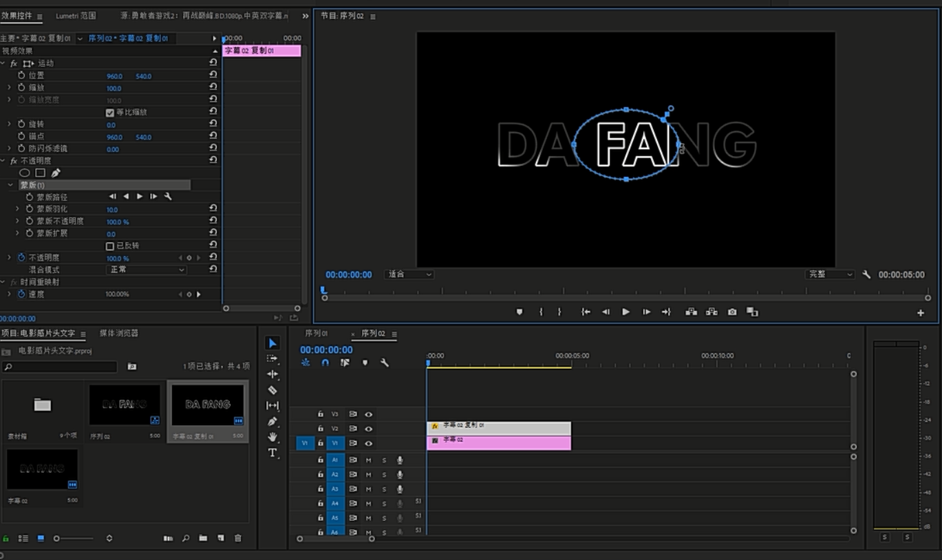
Task: Export frame with the camera icon
Action: [732, 312]
